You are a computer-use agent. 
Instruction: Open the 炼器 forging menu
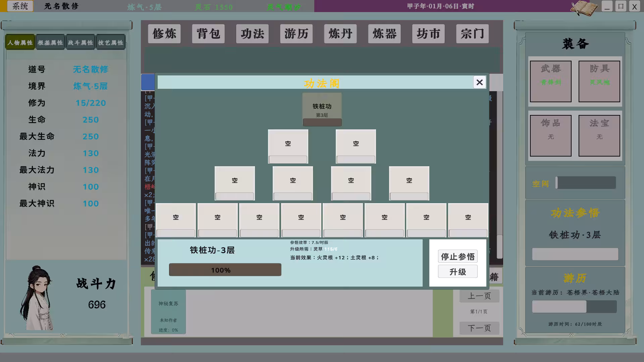coord(384,34)
